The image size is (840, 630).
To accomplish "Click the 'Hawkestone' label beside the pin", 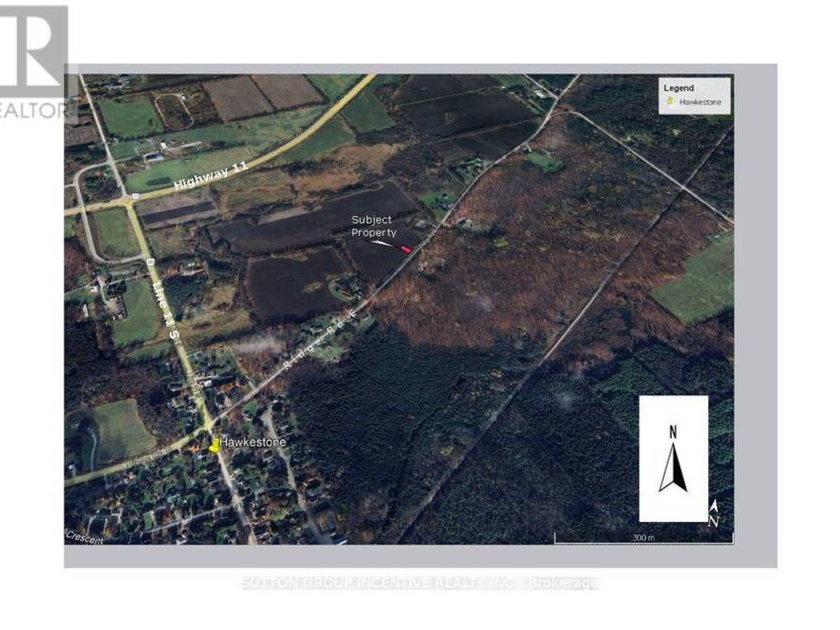I will click(x=253, y=442).
